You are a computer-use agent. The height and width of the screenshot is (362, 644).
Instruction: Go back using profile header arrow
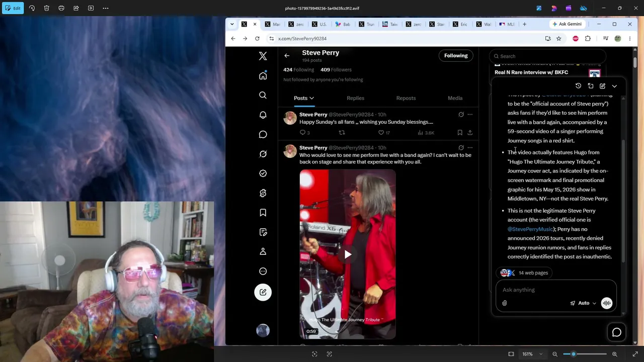point(287,56)
